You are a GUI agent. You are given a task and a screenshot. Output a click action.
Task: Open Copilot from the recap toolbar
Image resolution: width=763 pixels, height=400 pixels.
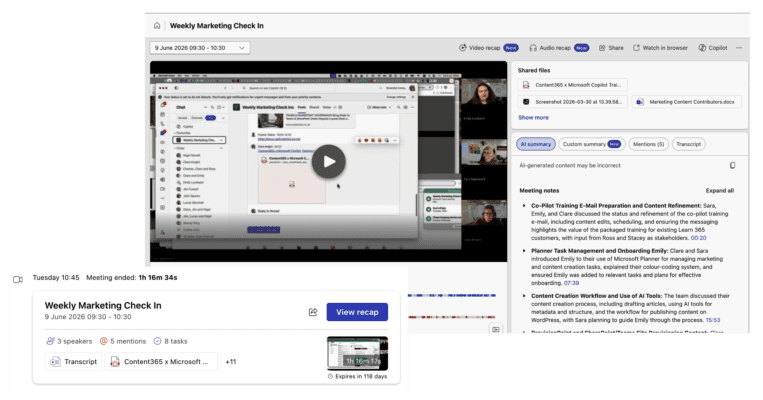[x=713, y=48]
